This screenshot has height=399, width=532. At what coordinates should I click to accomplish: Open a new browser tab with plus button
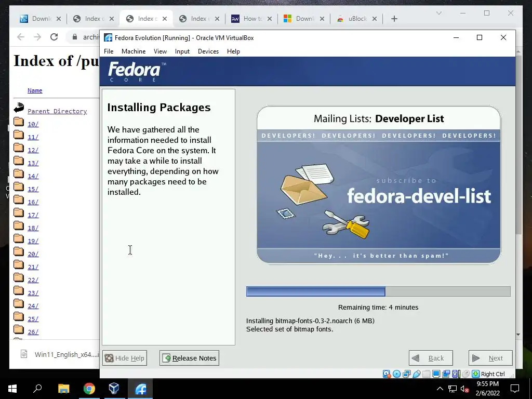394,19
